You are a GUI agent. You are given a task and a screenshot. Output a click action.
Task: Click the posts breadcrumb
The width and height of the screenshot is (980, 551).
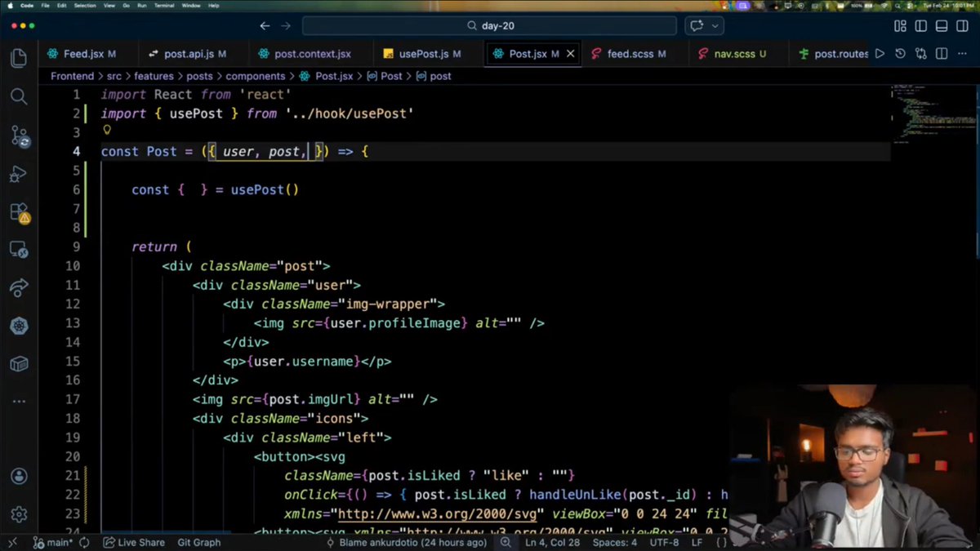[x=199, y=76]
